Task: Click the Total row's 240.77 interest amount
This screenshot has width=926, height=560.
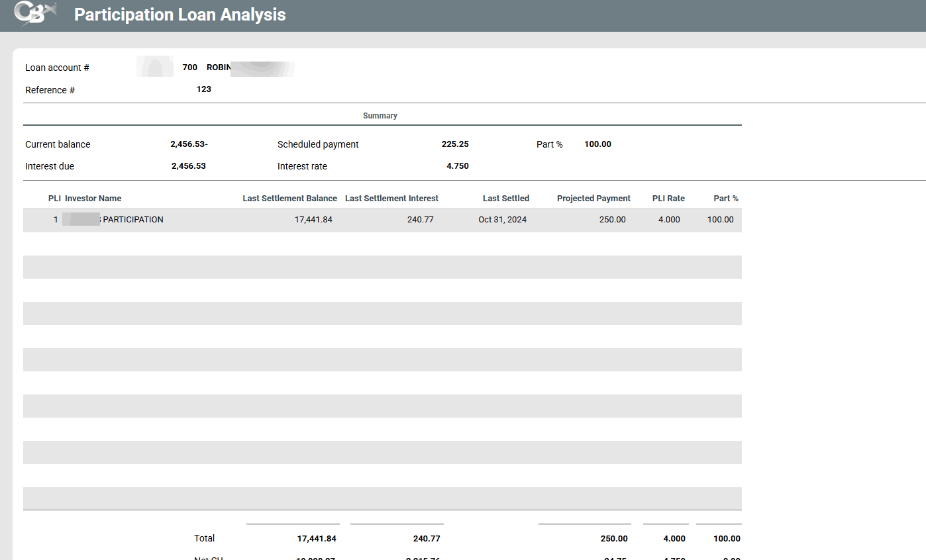Action: tap(426, 539)
